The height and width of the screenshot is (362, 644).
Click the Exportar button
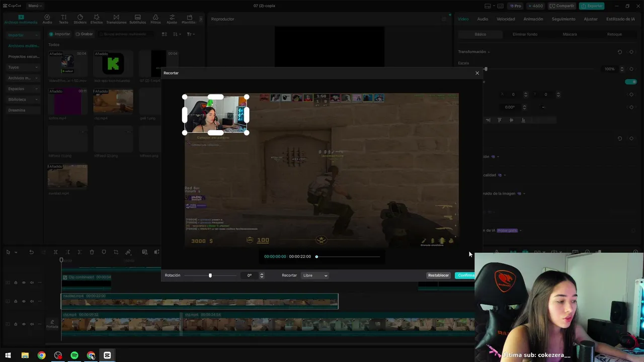tap(592, 6)
